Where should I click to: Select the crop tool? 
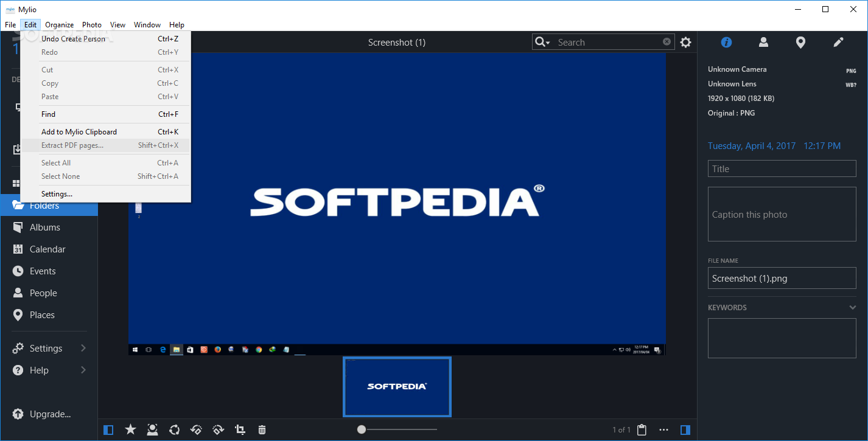tap(240, 430)
